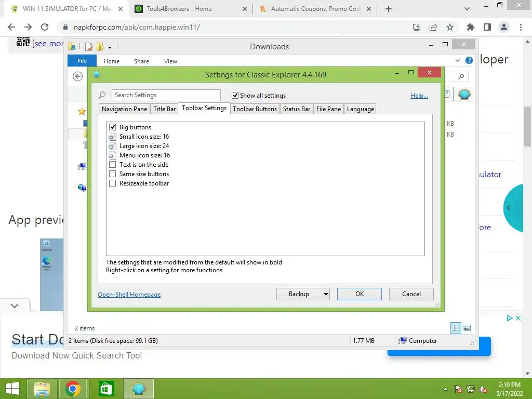Screen dimensions: 532x399
Task: Uncheck the Big buttons checkbox
Action: coord(113,127)
